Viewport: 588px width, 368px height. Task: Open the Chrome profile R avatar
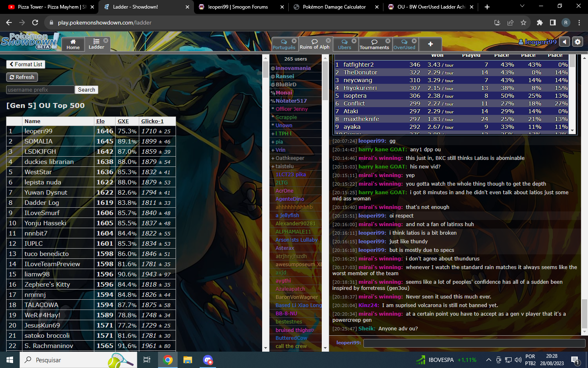pyautogui.click(x=566, y=22)
